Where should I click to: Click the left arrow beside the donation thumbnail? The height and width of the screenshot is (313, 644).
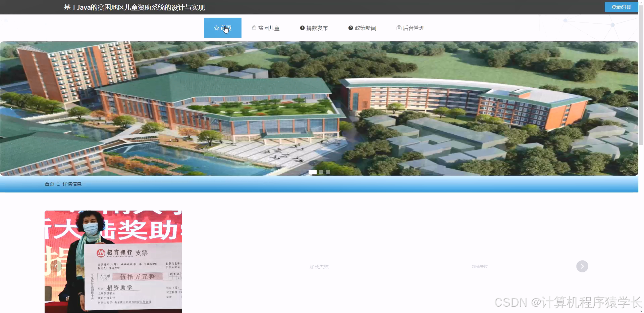tap(56, 266)
